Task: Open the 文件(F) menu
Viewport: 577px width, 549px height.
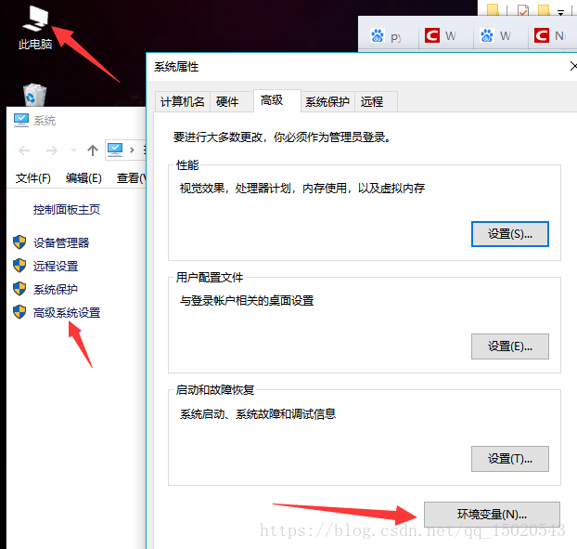Action: 33,178
